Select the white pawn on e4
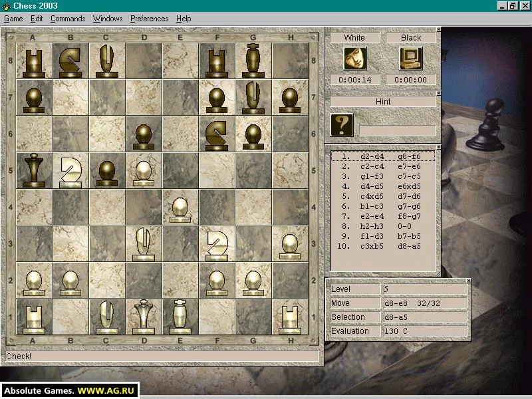Image resolution: width=532 pixels, height=399 pixels. click(x=180, y=210)
